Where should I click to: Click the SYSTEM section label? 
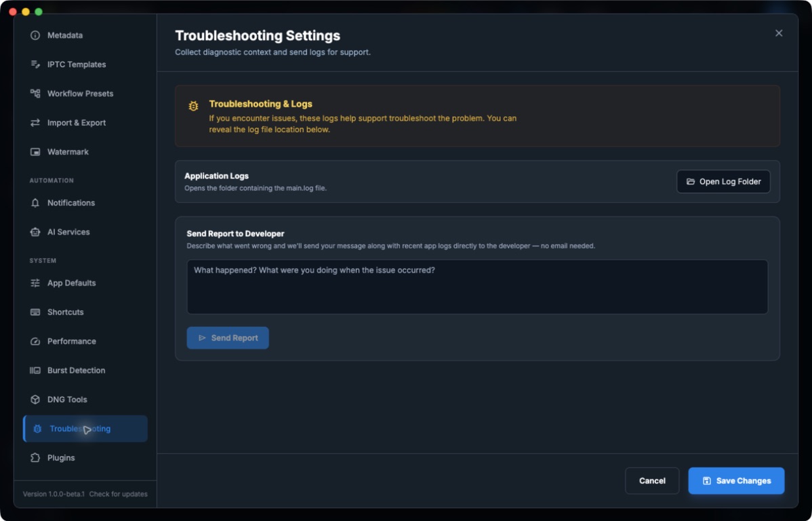click(43, 260)
